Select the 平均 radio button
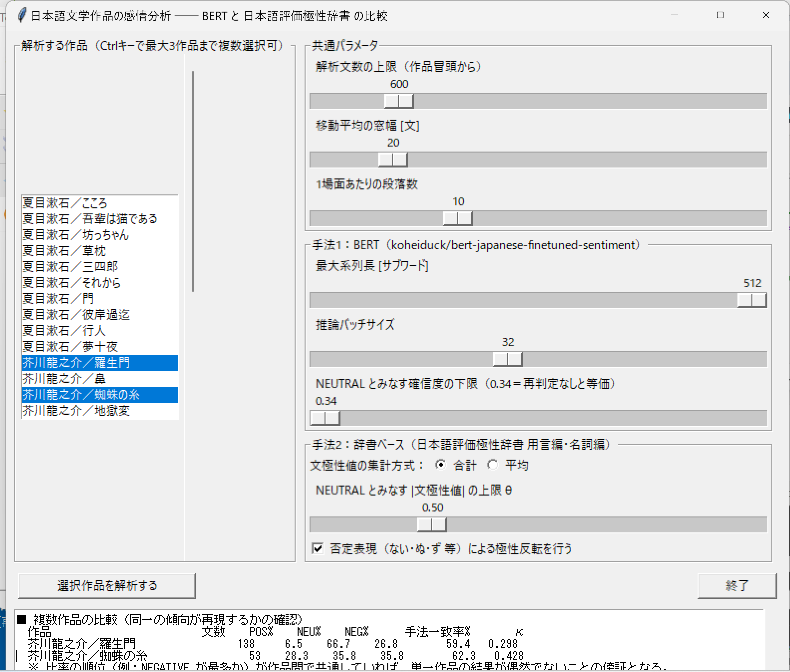Viewport: 790px width, 672px height. [x=493, y=465]
